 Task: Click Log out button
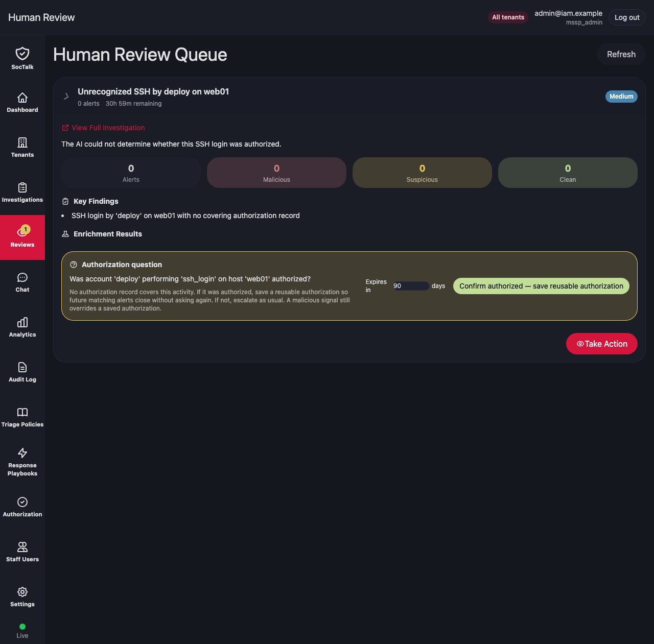pyautogui.click(x=627, y=17)
